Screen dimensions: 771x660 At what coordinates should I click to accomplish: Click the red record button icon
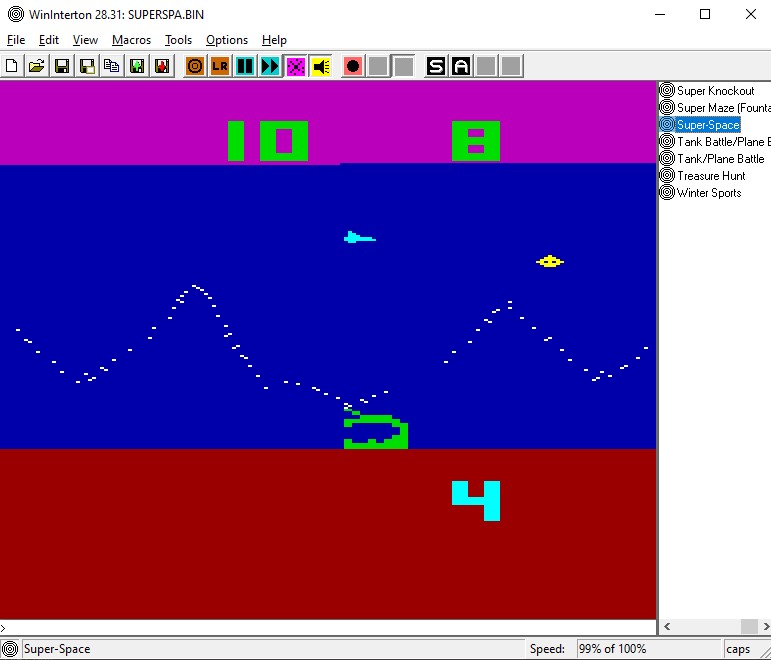click(x=353, y=66)
